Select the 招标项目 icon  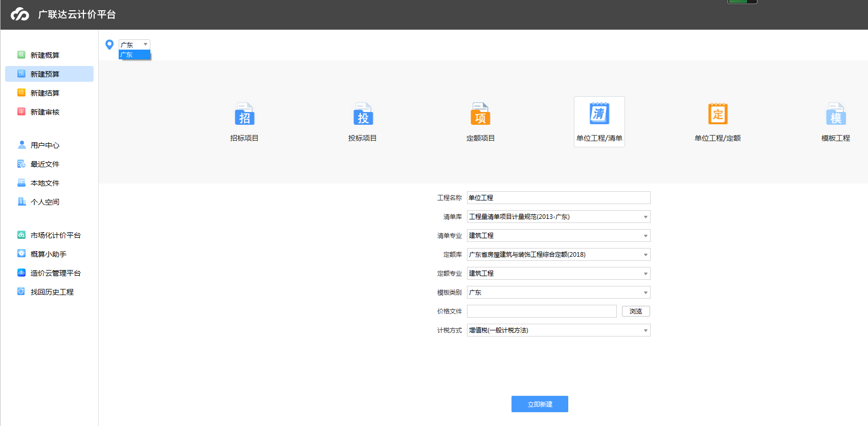[244, 114]
